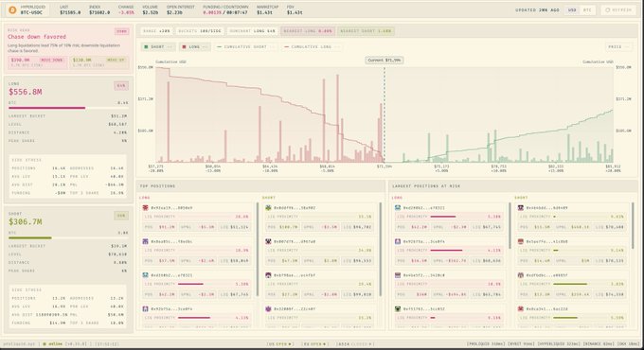This screenshot has width=644, height=350.
Task: Open the first top long position avatar
Action: click(x=146, y=208)
